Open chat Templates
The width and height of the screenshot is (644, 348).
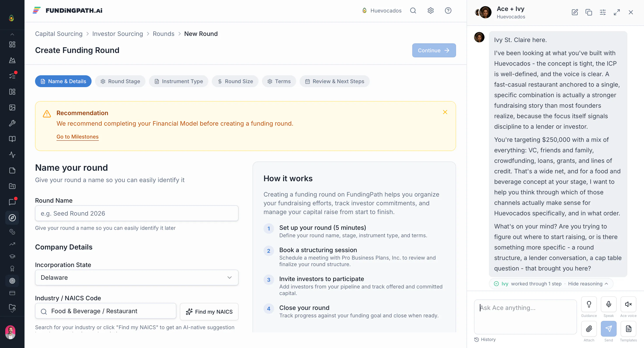click(628, 329)
